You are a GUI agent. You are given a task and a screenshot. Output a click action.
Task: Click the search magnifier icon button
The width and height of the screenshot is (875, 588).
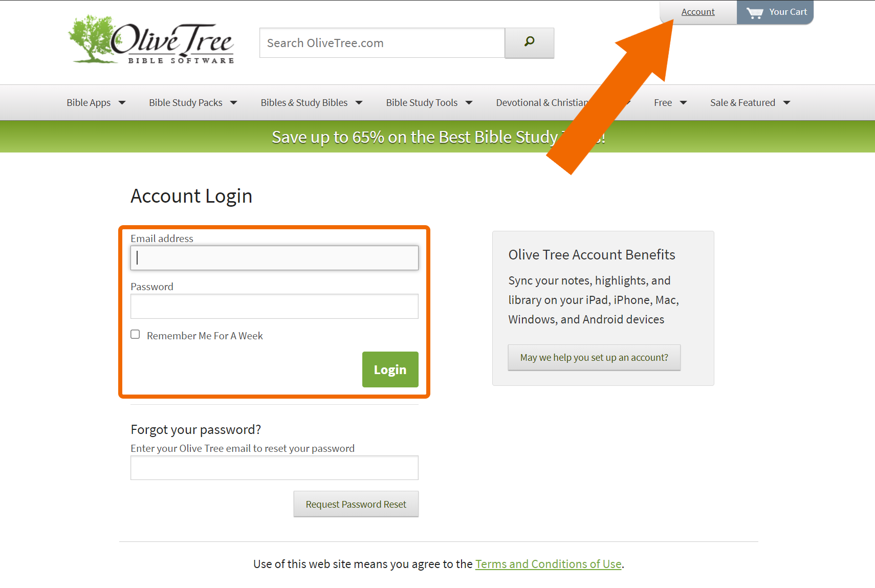(529, 43)
